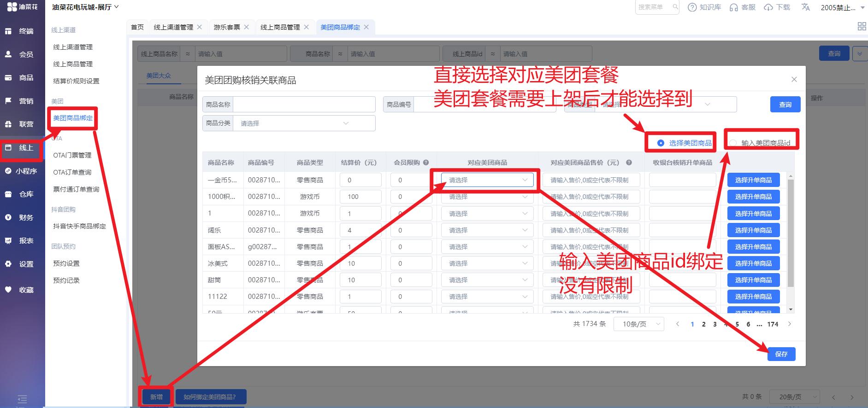Open 结算价规则设置 in the side menu
This screenshot has width=868, height=408.
click(76, 81)
